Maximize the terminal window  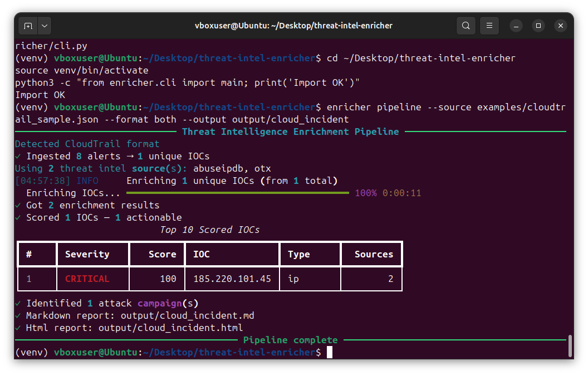(x=538, y=26)
